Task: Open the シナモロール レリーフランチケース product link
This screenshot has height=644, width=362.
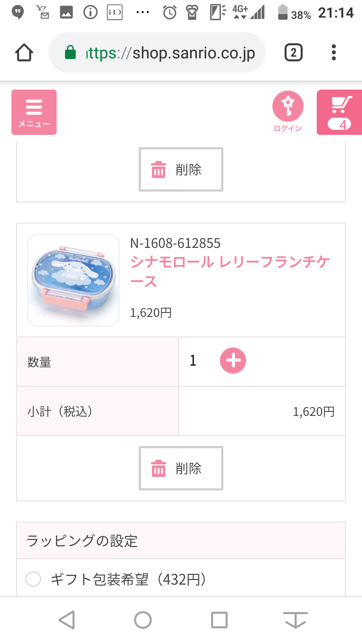Action: click(230, 271)
